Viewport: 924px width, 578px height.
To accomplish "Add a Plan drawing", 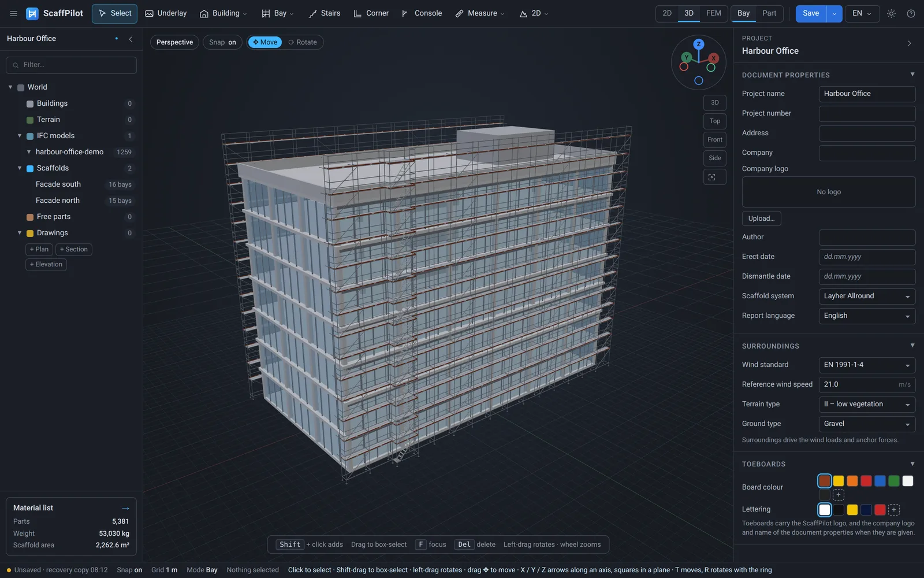I will 39,249.
